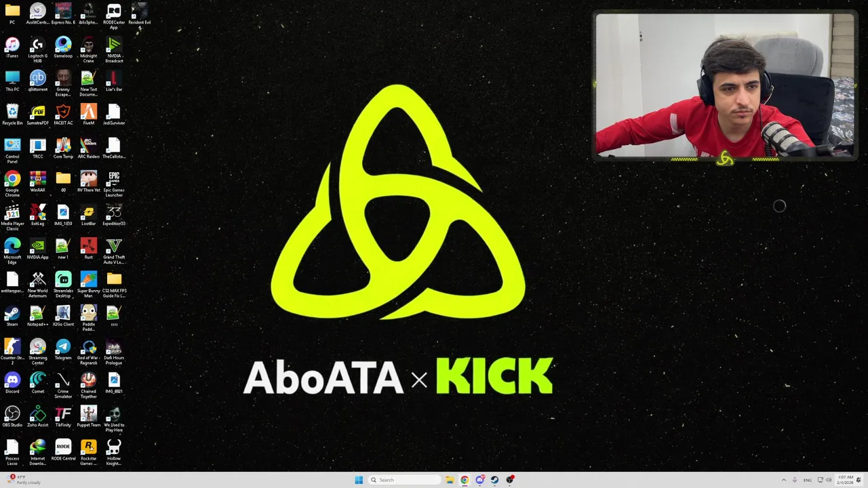Open the ENG language switcher
The height and width of the screenshot is (488, 868).
tap(808, 480)
